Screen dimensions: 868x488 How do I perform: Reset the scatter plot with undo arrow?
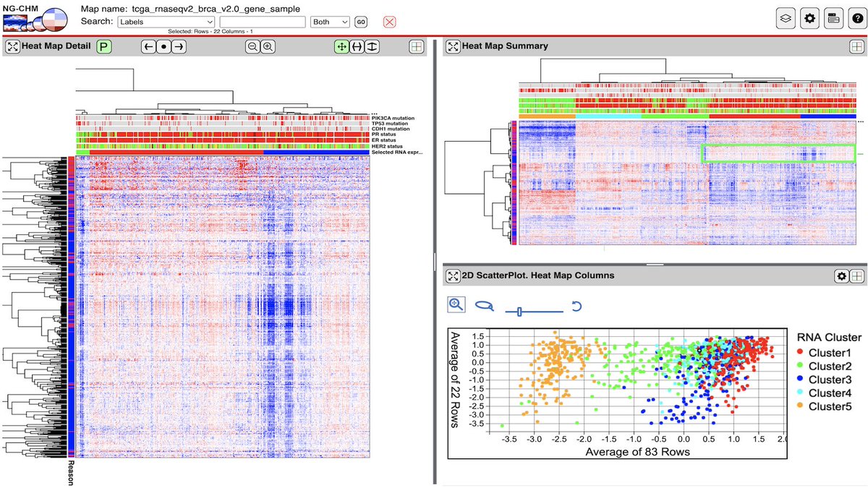pos(576,307)
